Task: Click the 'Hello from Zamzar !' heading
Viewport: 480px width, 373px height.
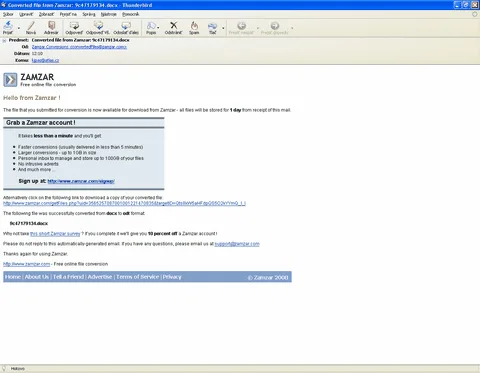Action: [x=32, y=98]
